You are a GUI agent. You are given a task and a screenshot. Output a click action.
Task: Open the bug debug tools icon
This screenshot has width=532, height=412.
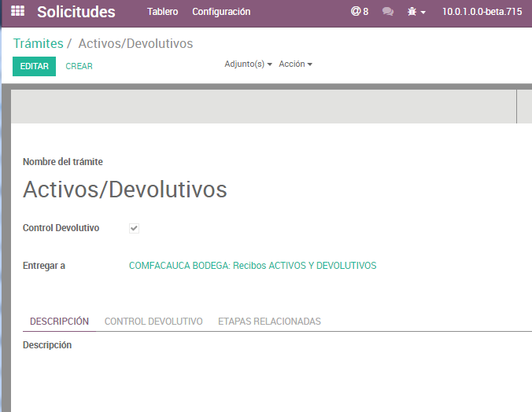416,12
